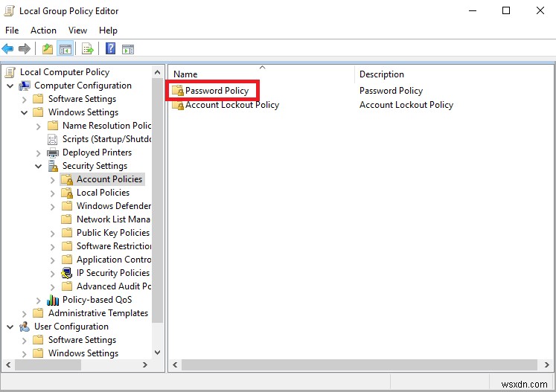Expand the Advanced Audit Policy node

click(x=53, y=286)
